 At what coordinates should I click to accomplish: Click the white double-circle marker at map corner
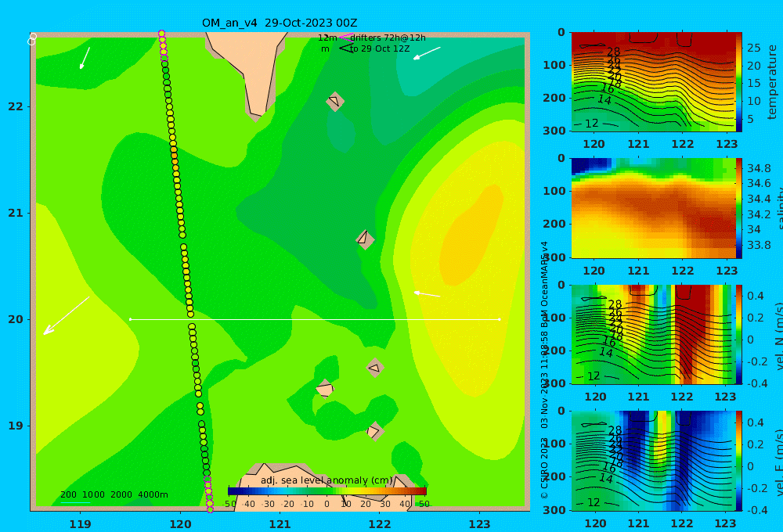click(x=32, y=39)
